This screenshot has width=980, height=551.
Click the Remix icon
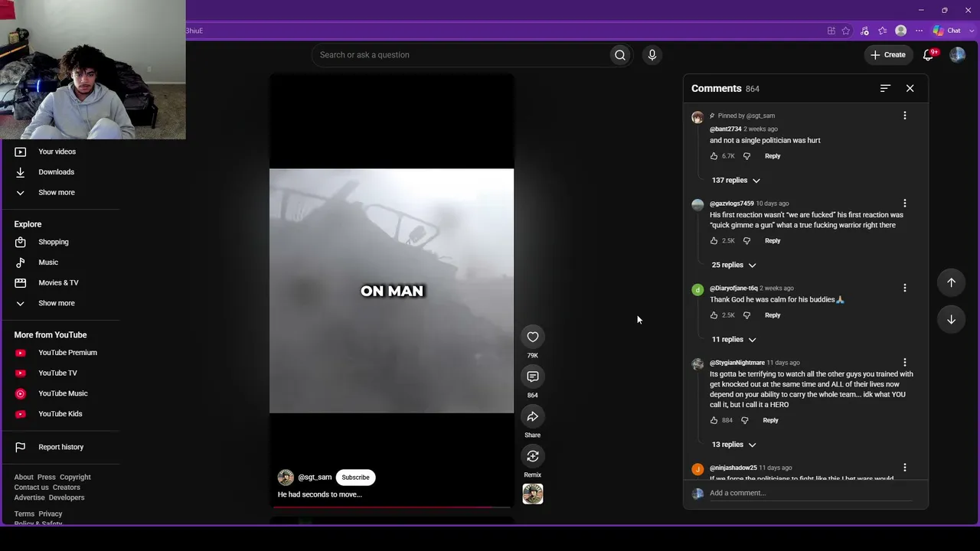click(533, 456)
